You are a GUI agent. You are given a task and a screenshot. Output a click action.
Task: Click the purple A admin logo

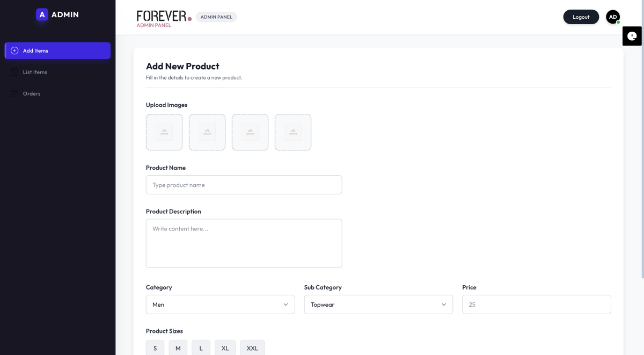tap(42, 15)
